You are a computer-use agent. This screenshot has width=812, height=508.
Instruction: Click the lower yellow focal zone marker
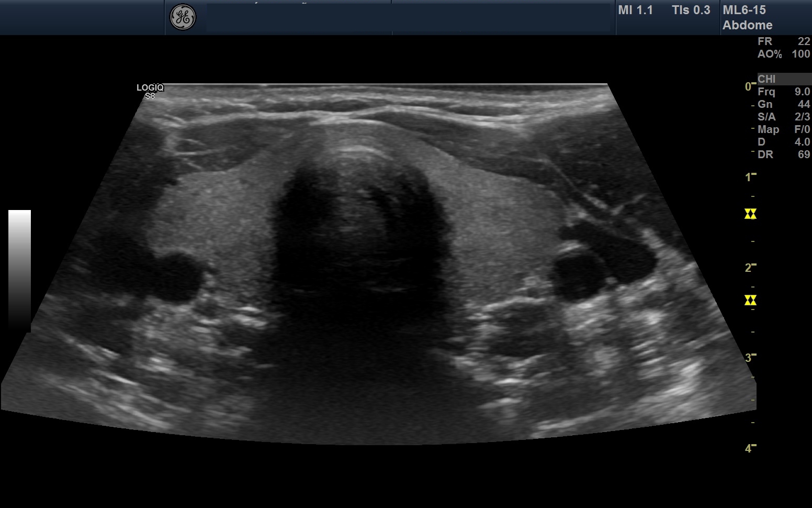click(750, 300)
